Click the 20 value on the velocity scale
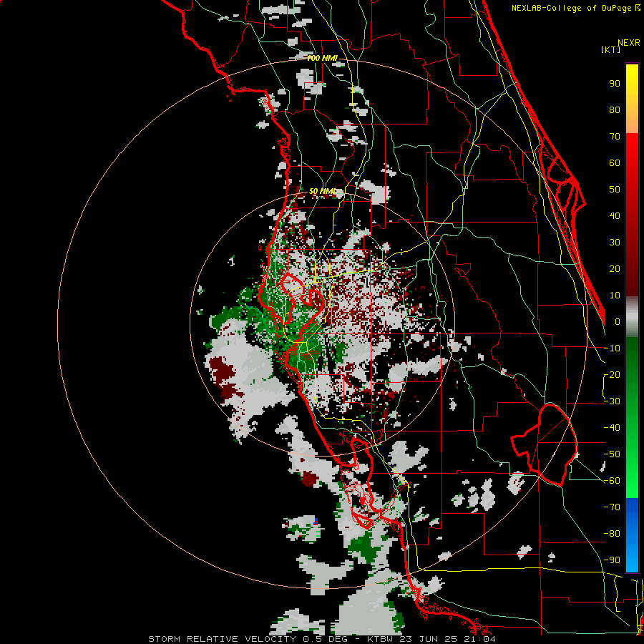This screenshot has height=644, width=644. [x=615, y=269]
